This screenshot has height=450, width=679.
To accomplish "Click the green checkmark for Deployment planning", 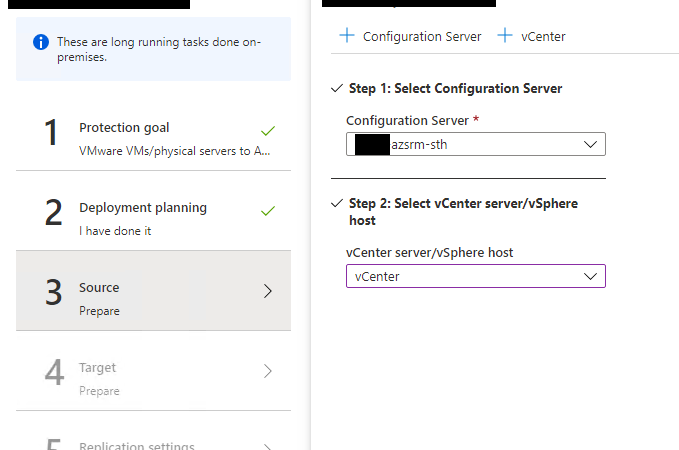I will point(268,210).
